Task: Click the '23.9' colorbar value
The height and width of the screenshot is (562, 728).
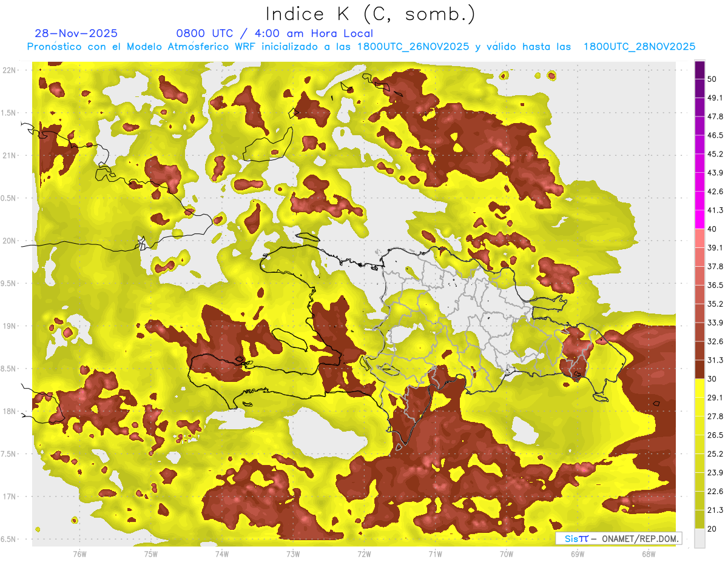Action: click(x=716, y=473)
